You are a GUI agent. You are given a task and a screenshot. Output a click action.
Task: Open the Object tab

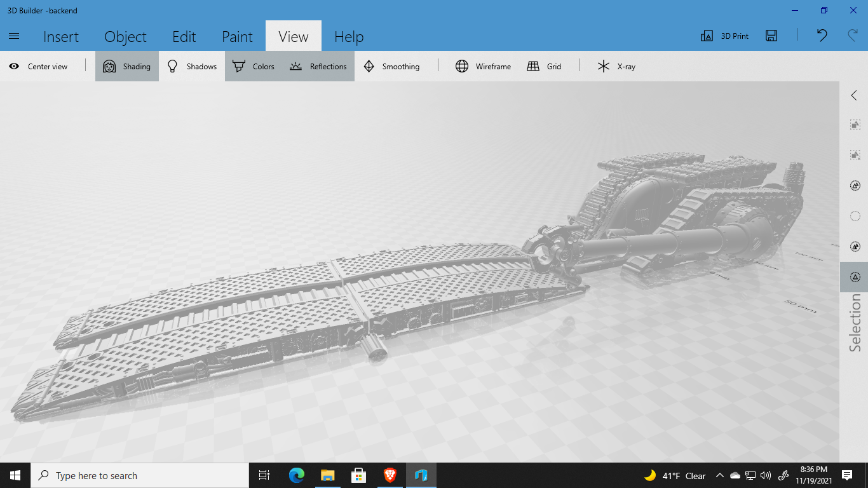pyautogui.click(x=125, y=36)
